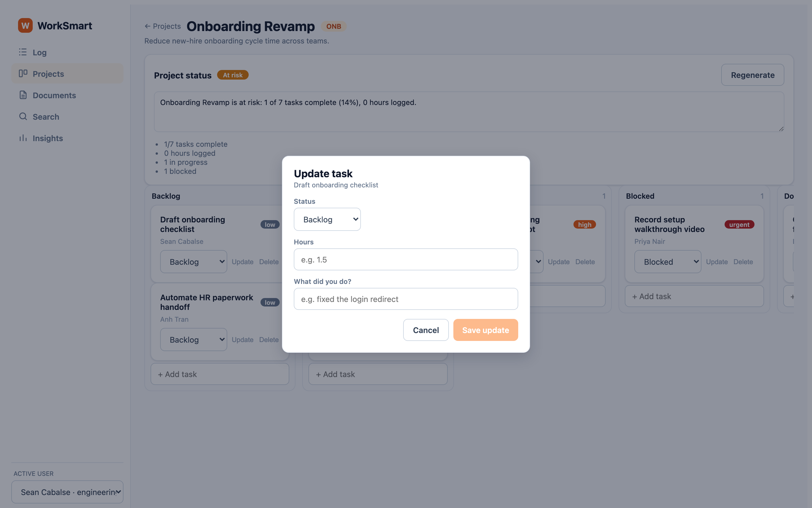Click the Documents file icon
The image size is (812, 508).
point(23,95)
